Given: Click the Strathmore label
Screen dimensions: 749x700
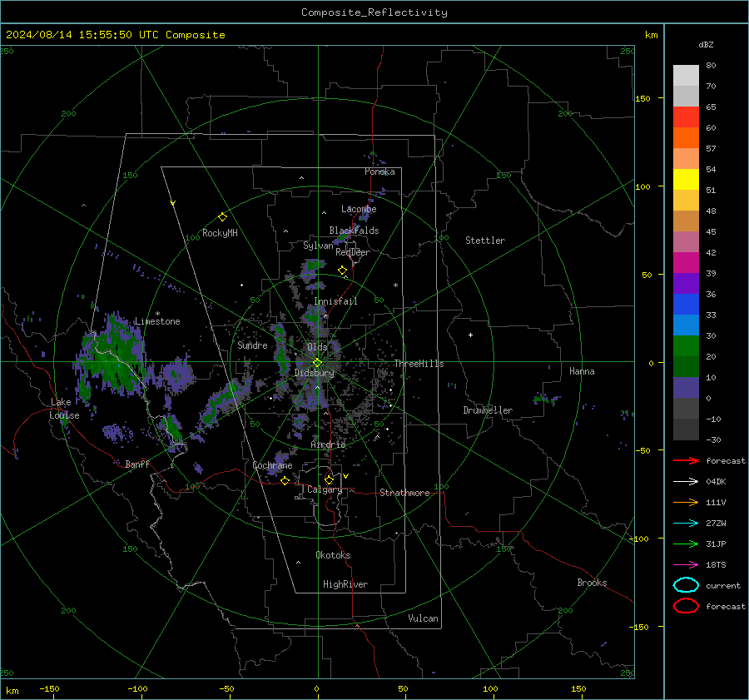Looking at the screenshot, I should [404, 493].
